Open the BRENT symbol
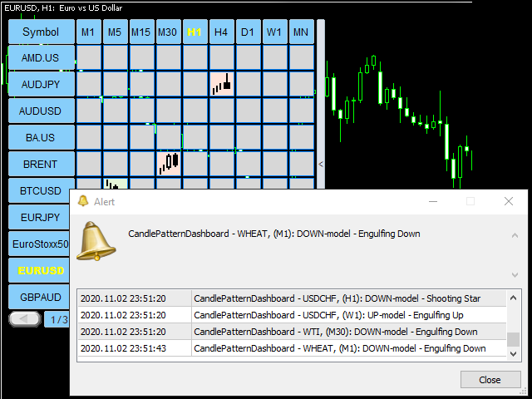 pos(41,165)
